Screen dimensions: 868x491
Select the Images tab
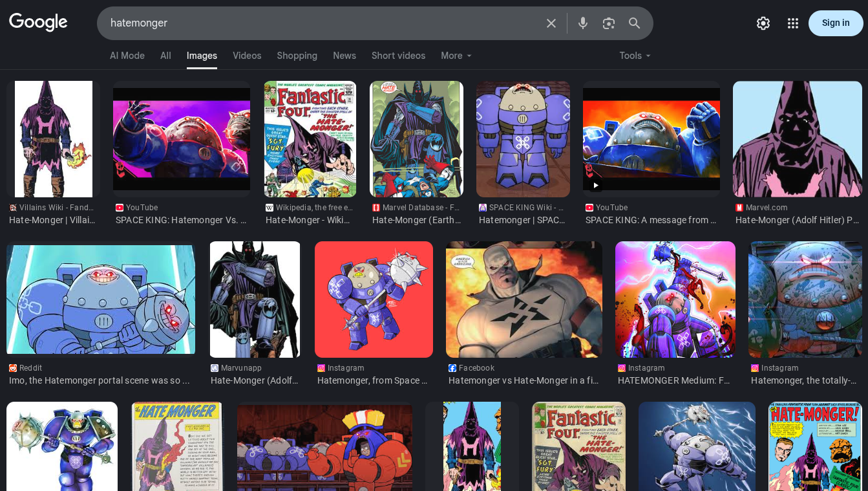coord(202,56)
